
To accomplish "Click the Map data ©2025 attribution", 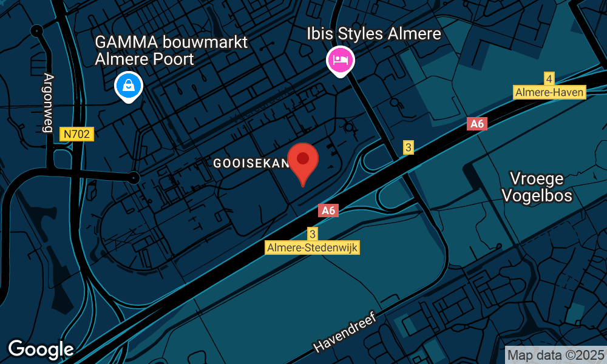I will tap(556, 355).
